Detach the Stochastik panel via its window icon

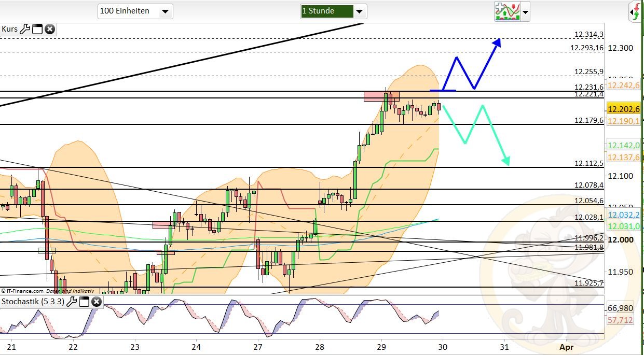pyautogui.click(x=85, y=301)
